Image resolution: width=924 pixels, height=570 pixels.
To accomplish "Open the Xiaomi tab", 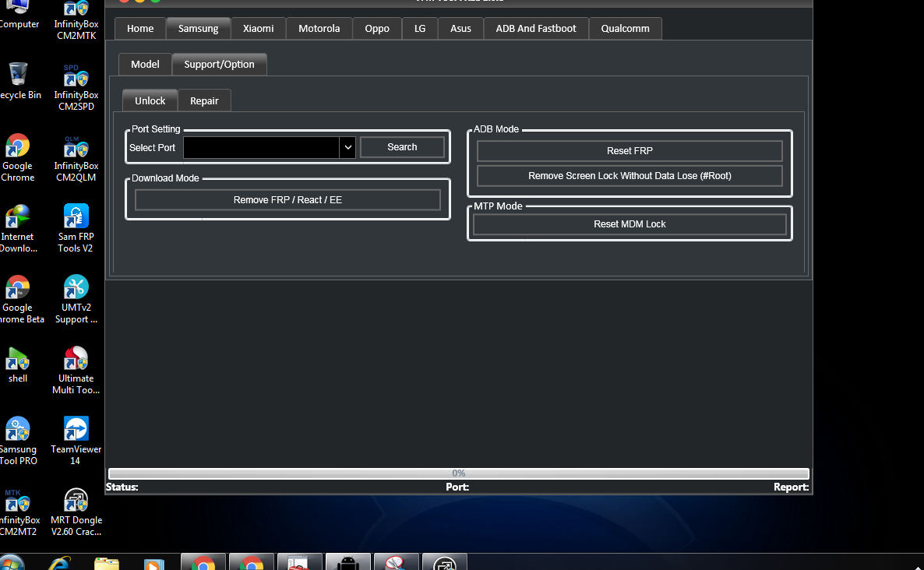I will [258, 28].
